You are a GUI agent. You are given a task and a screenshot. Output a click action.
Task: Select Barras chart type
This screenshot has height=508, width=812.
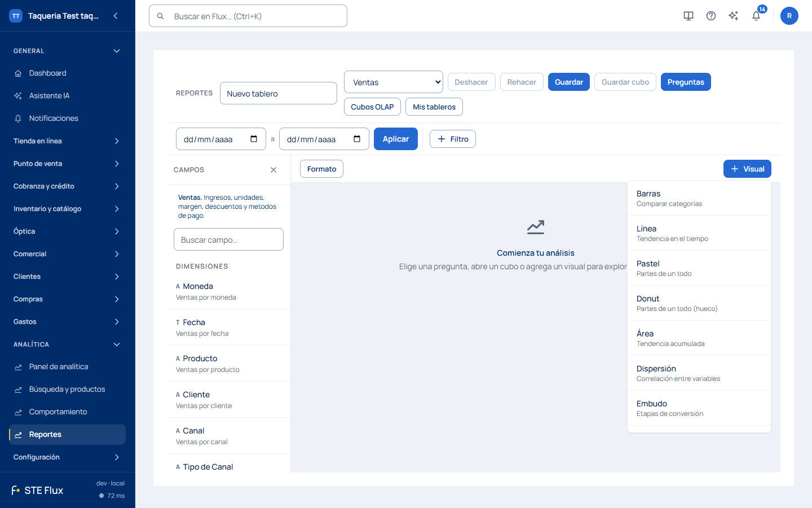tap(699, 198)
